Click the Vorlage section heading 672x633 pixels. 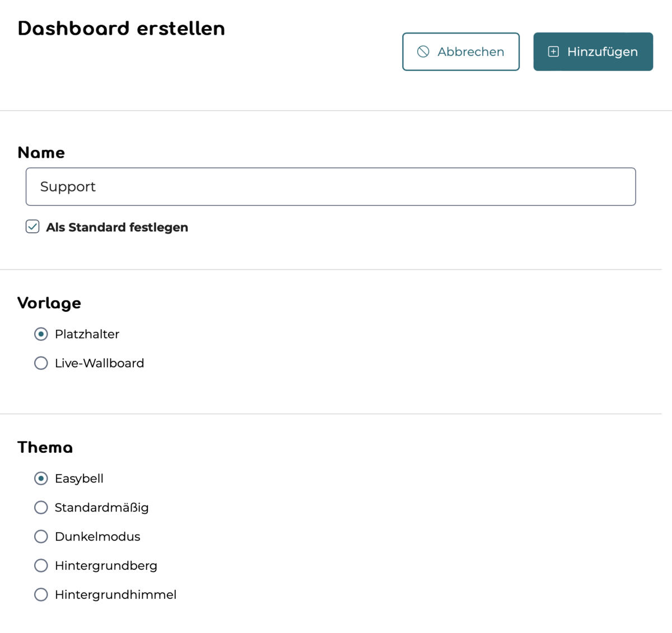[x=49, y=303]
